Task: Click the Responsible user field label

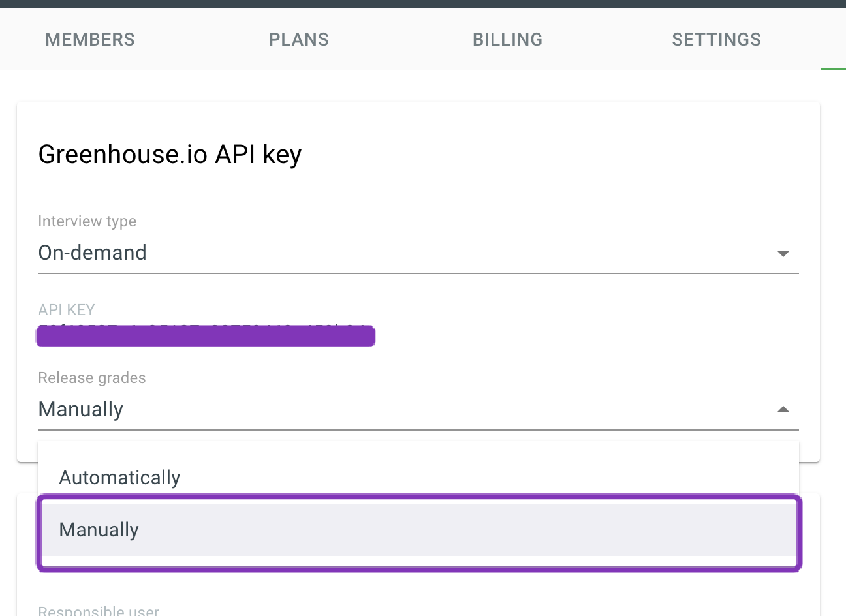Action: tap(99, 611)
